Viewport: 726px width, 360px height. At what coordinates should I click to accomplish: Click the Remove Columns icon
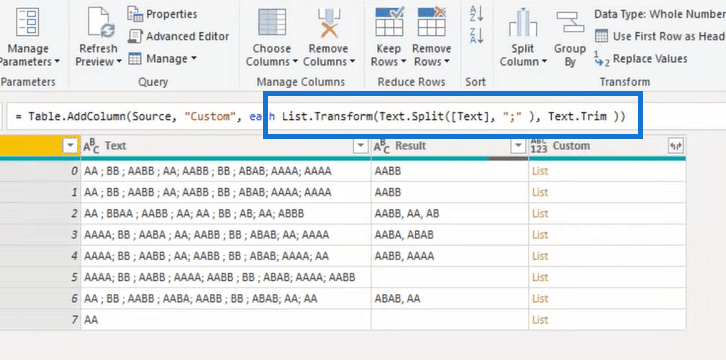329,22
